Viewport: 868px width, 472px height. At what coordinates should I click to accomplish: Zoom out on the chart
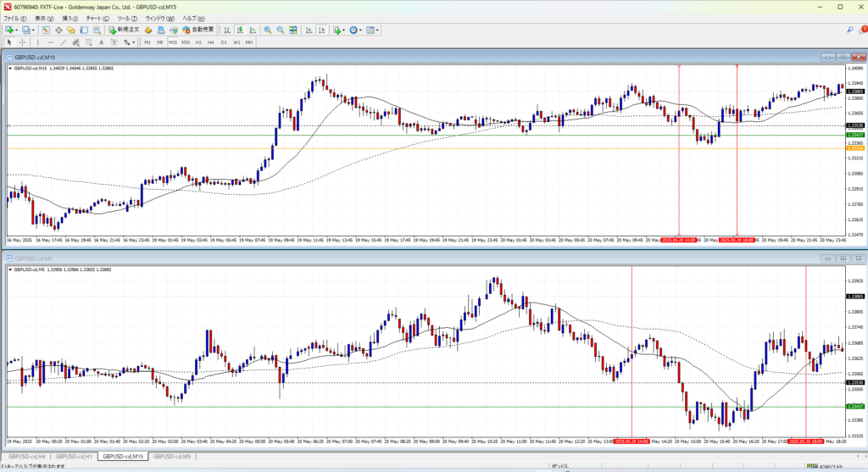280,30
